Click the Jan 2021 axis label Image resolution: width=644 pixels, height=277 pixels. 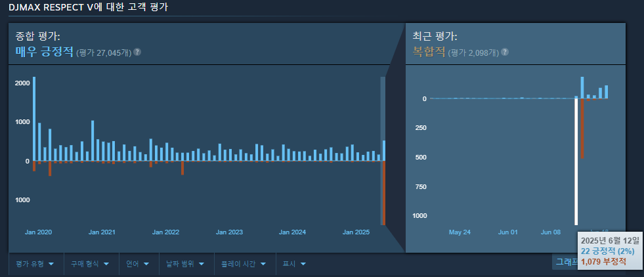coord(102,232)
